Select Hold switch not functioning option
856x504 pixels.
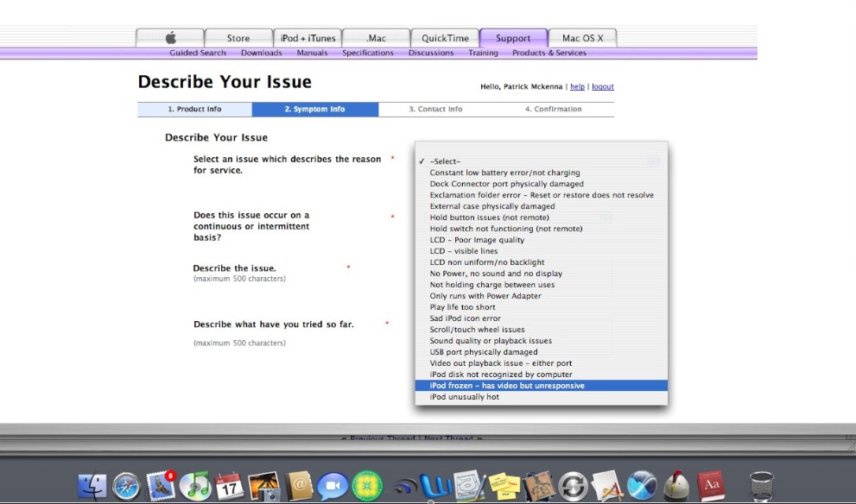541,229
